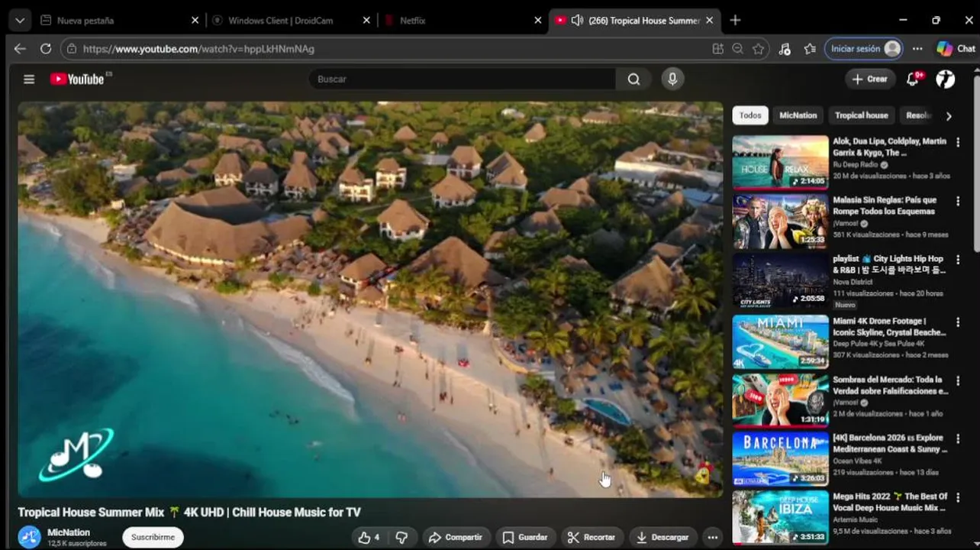Viewport: 980px width, 550px height.
Task: Open a new browser tab
Action: click(735, 21)
